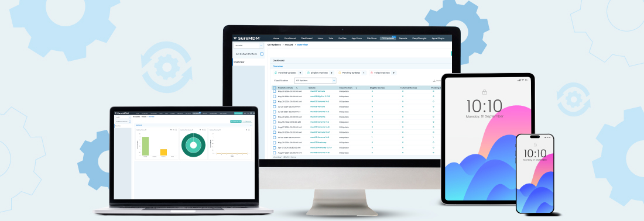Open the macOS Big Sur 11.7.10 update link
This screenshot has width=644, height=221.
pos(320,96)
